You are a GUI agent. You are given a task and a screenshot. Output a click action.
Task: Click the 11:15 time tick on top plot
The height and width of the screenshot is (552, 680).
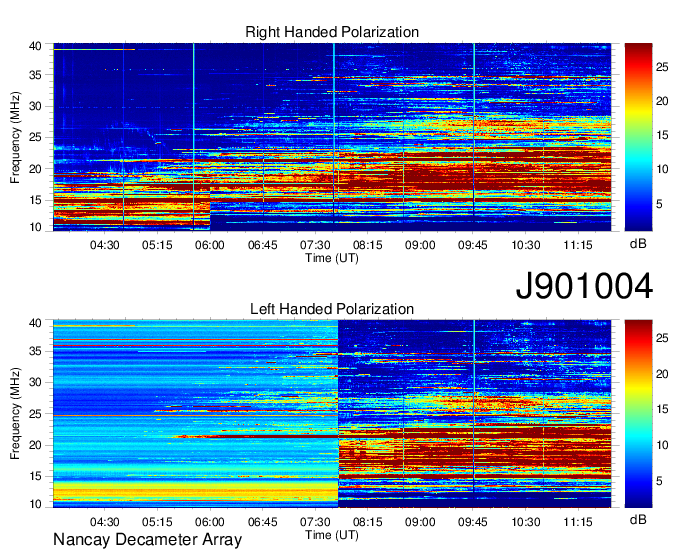[x=578, y=245]
